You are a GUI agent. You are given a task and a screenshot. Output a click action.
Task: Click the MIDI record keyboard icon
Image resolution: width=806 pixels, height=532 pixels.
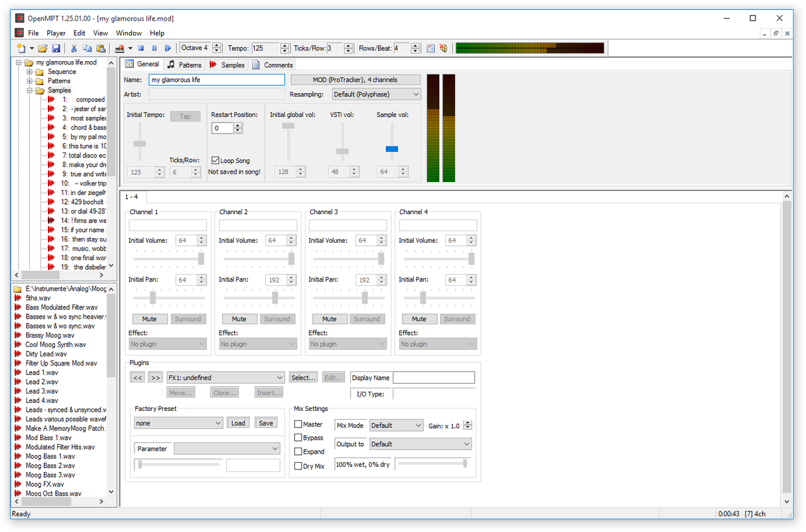[120, 49]
